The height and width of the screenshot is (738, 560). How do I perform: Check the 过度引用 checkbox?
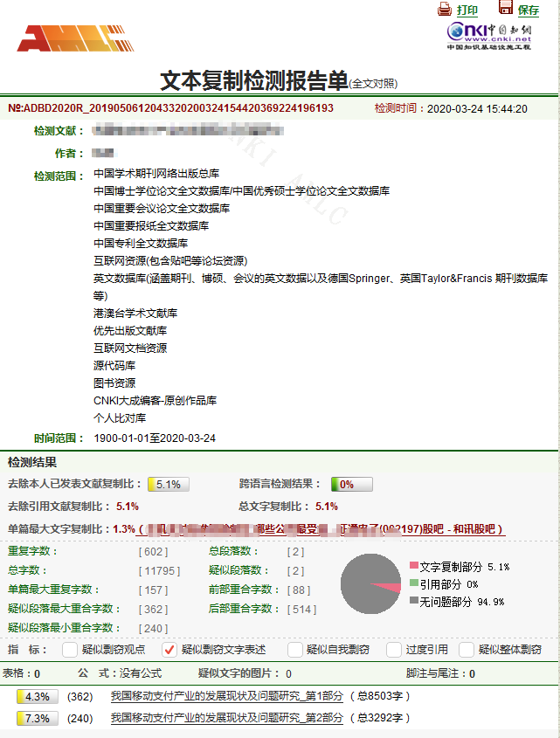394,650
